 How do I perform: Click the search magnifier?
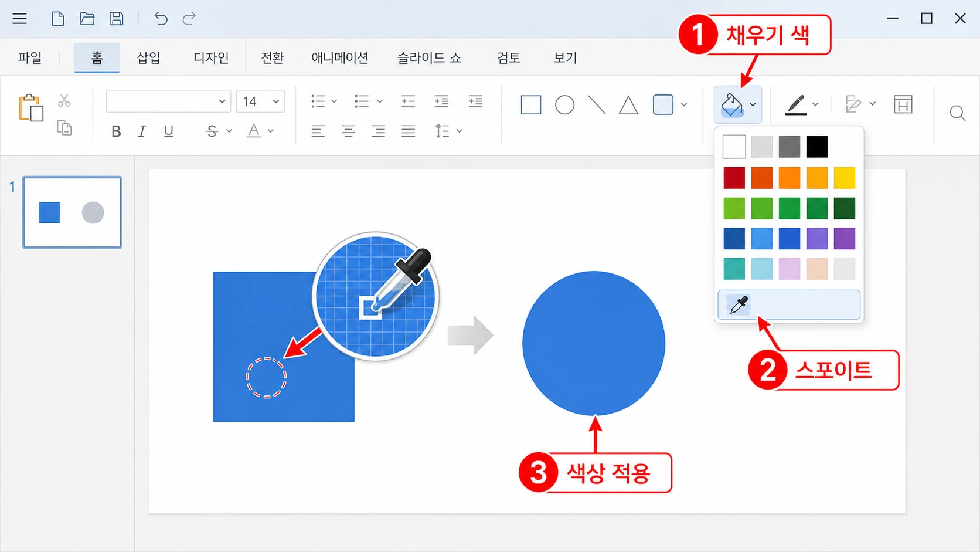pos(958,113)
